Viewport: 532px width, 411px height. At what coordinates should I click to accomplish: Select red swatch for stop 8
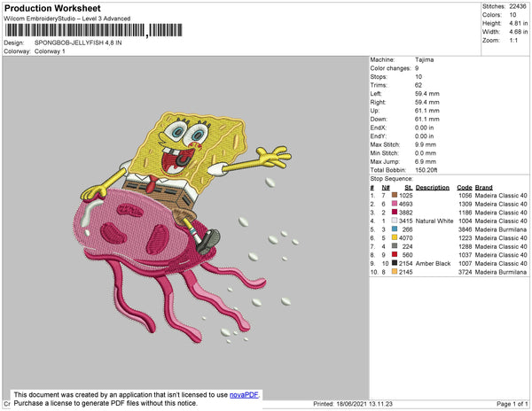click(395, 254)
